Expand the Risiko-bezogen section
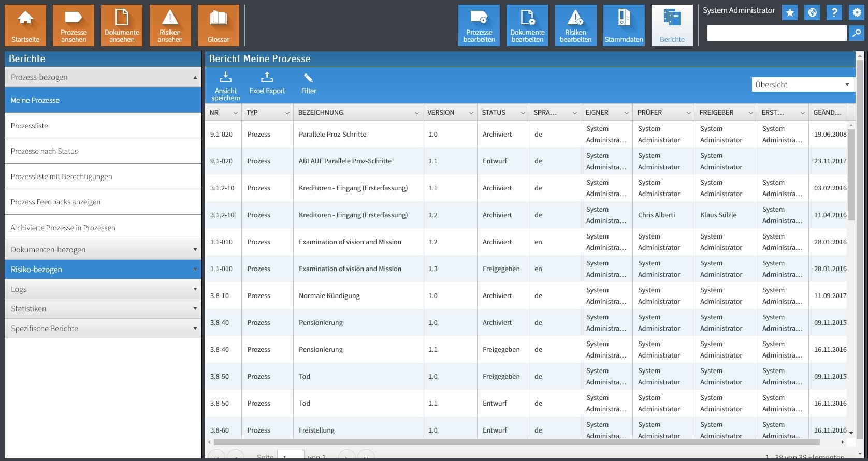Image resolution: width=868 pixels, height=461 pixels. [103, 270]
